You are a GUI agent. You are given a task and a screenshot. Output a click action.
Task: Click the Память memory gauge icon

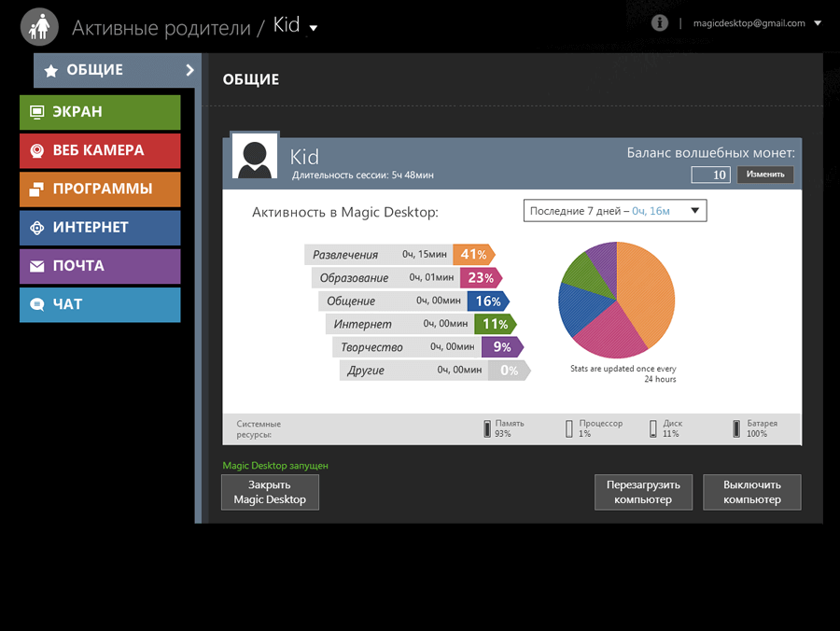(x=487, y=428)
